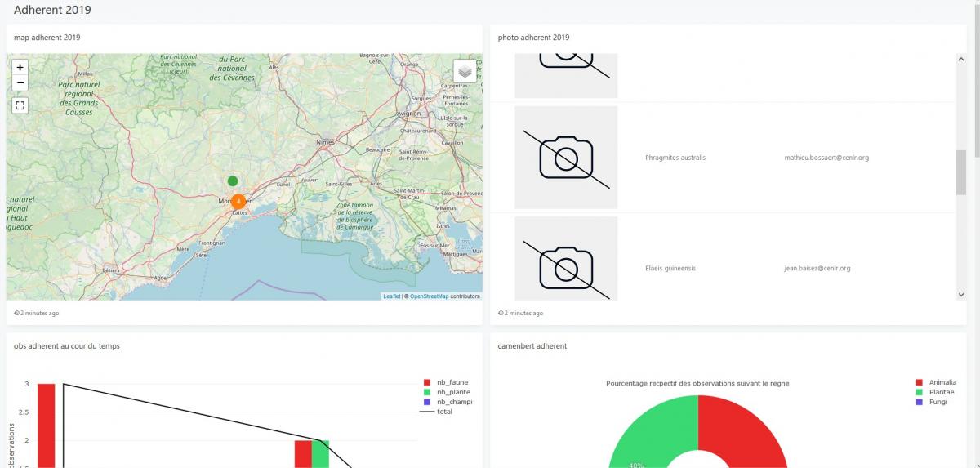The height and width of the screenshot is (468, 980).
Task: Click the pie chart percentage title text
Action: 697,383
